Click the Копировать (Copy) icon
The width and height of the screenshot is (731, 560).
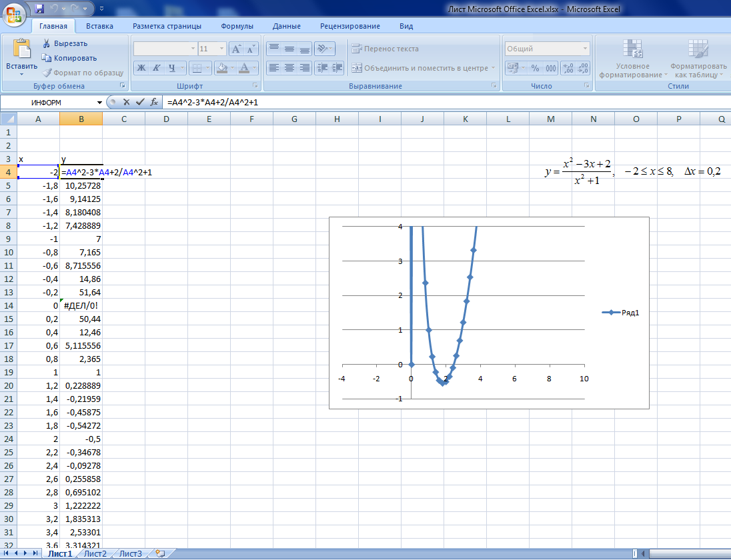click(x=47, y=58)
